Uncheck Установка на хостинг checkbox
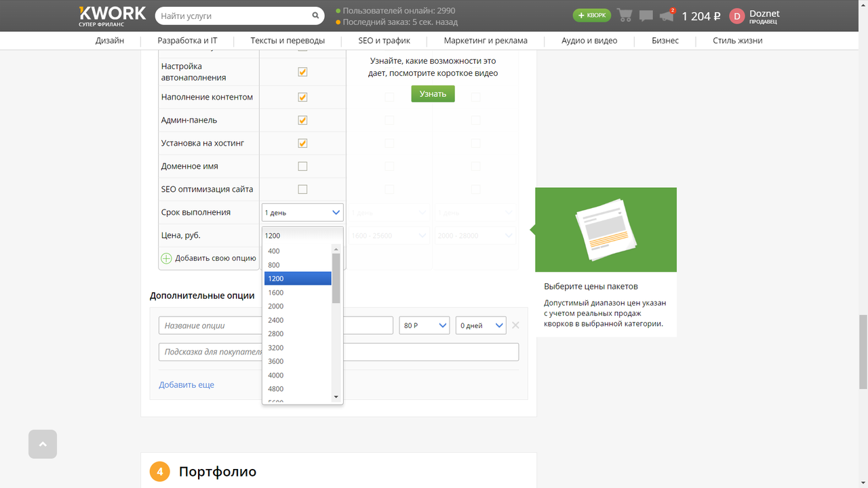Image resolution: width=868 pixels, height=488 pixels. 302,143
